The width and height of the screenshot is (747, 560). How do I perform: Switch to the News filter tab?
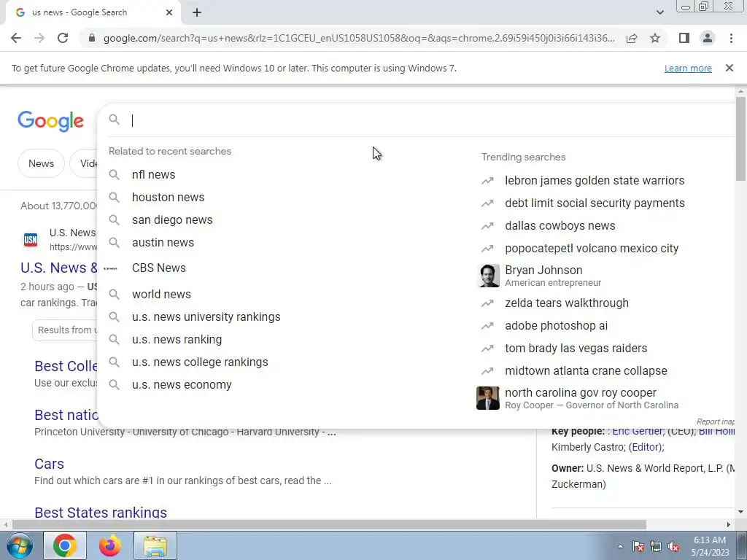(41, 163)
